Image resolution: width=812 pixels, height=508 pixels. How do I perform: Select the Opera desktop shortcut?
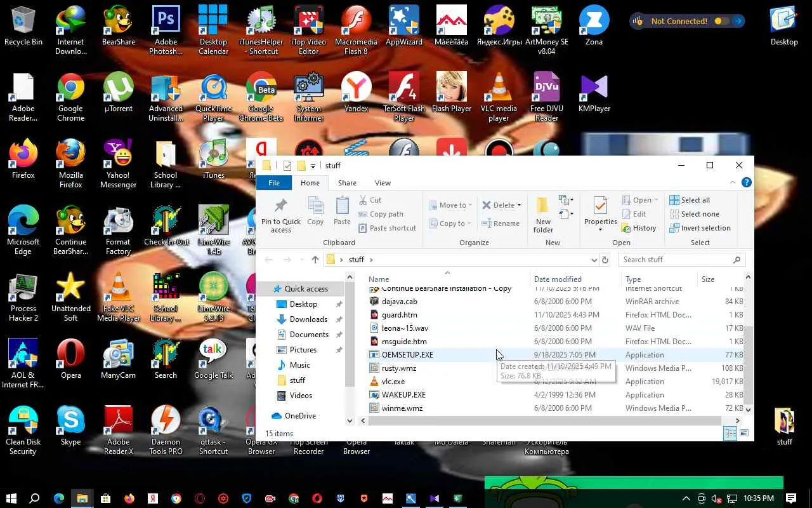coord(70,360)
